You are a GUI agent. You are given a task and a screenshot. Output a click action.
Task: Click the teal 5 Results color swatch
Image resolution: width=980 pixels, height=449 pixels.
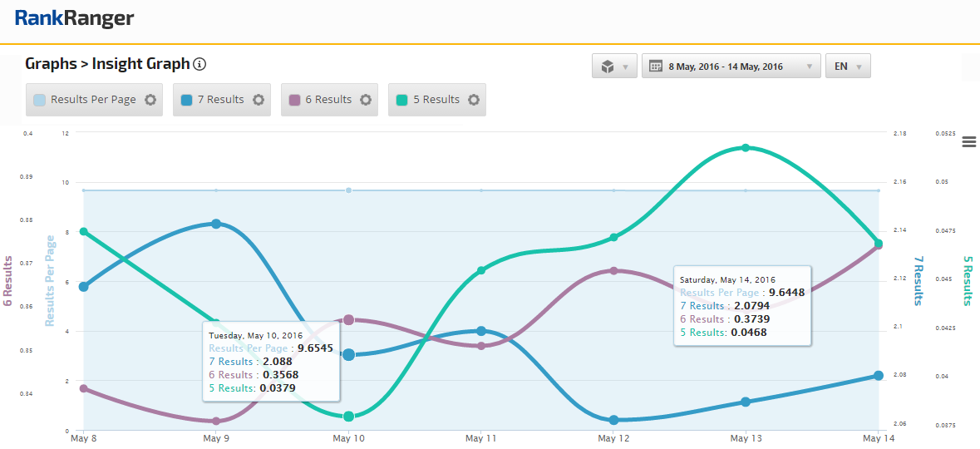(402, 100)
